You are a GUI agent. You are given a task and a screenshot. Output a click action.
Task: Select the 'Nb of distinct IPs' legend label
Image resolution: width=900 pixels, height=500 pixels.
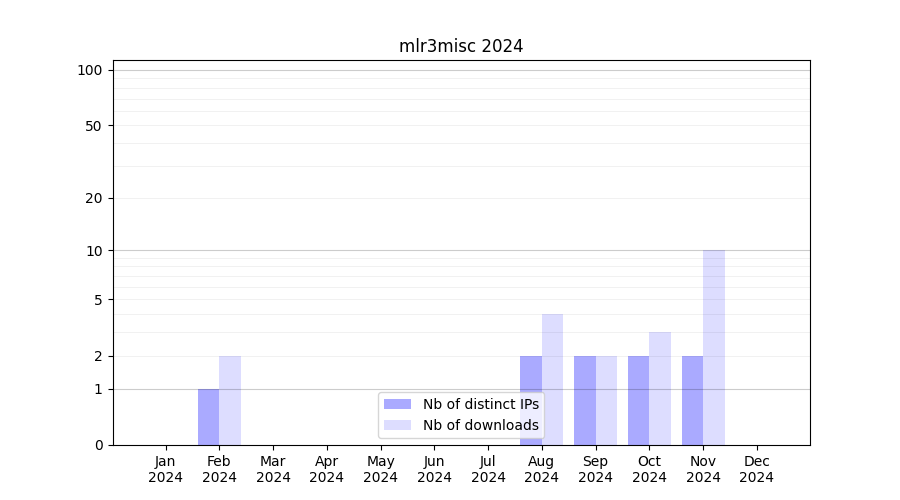coord(480,404)
